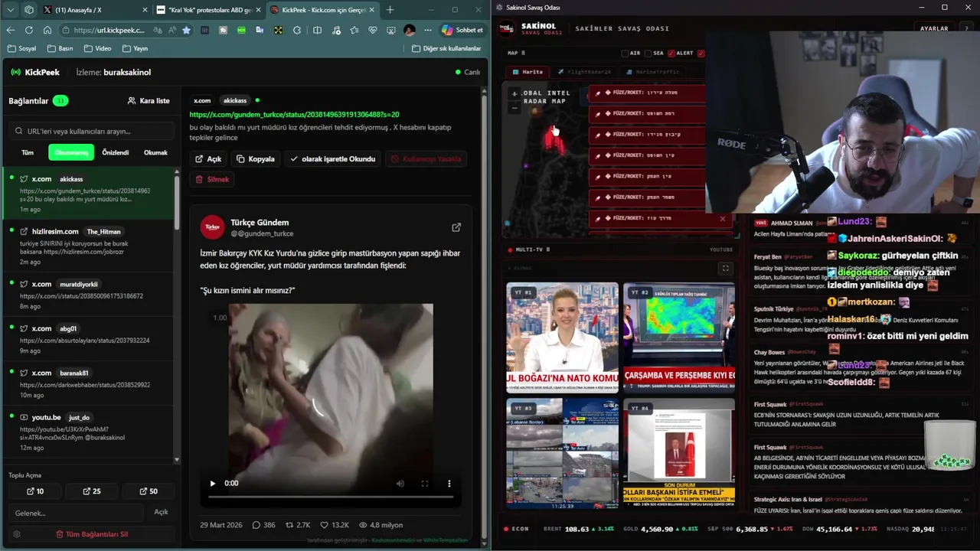
Task: Select the x.com link from muratdiyorkil
Action: click(x=89, y=294)
